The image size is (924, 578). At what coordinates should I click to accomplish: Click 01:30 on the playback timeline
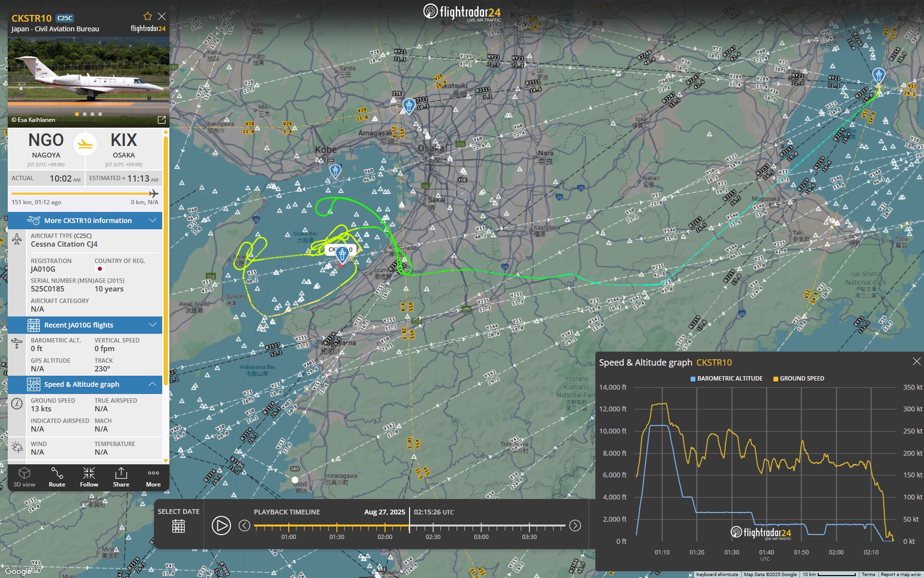click(336, 537)
